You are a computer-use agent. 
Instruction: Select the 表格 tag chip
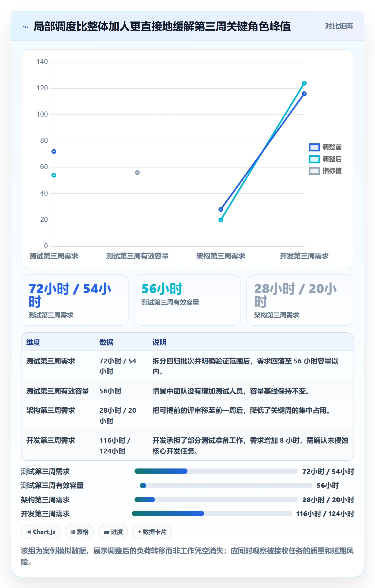click(x=79, y=532)
